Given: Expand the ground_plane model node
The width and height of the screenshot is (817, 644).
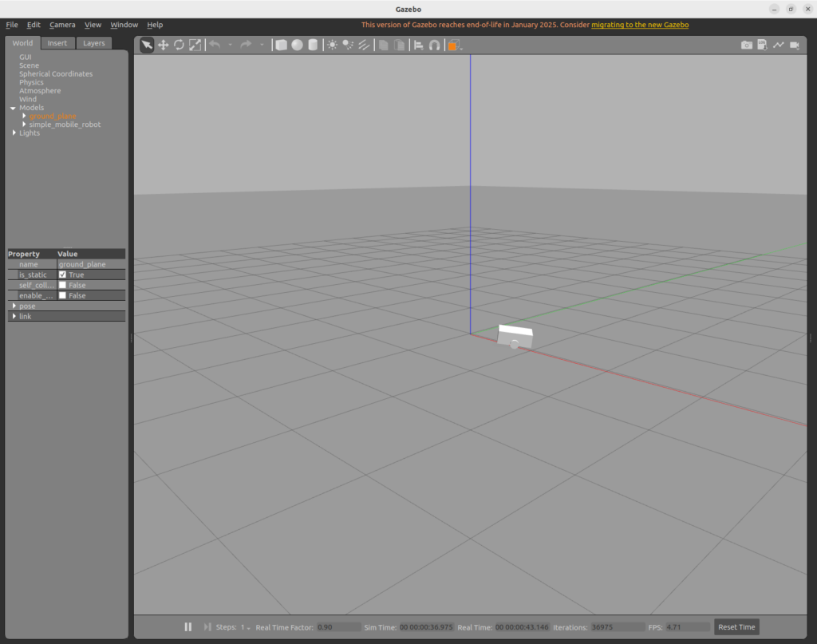Looking at the screenshot, I should [x=24, y=116].
